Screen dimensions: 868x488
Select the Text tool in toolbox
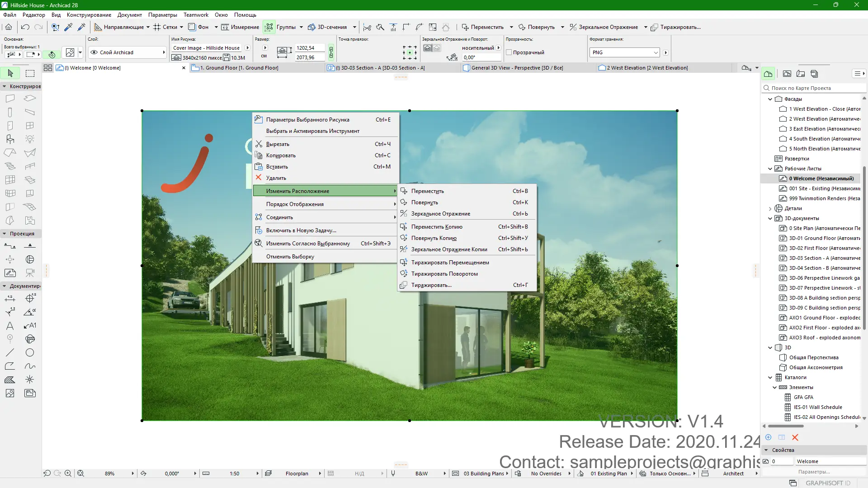[x=10, y=326]
